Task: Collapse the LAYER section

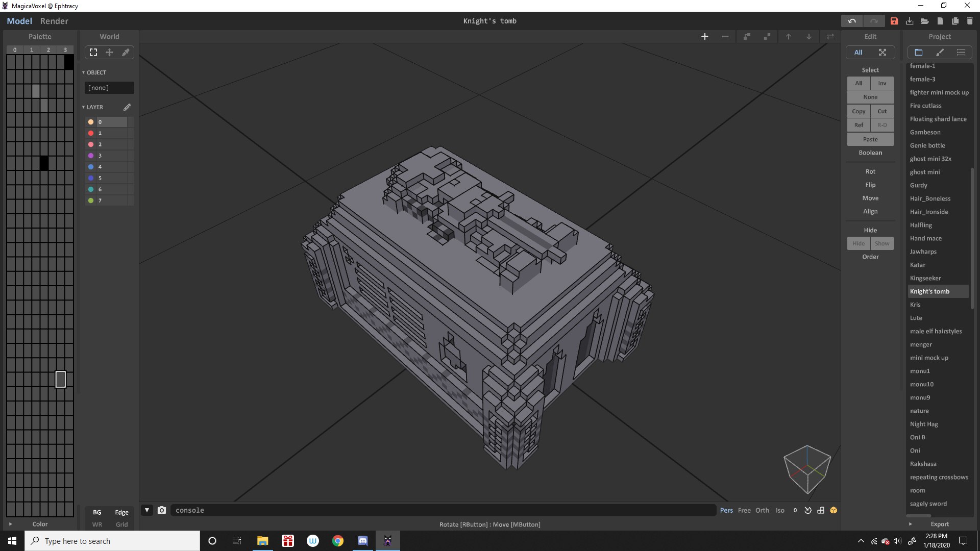Action: [x=84, y=107]
